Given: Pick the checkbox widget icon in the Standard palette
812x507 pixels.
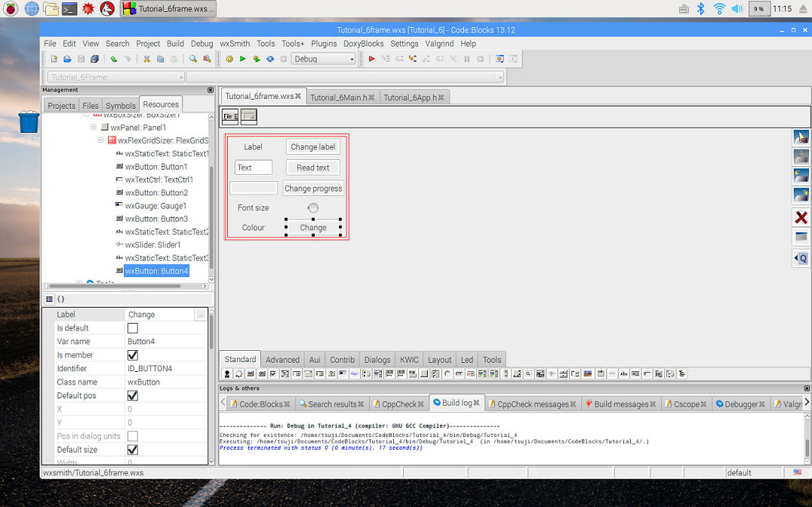Looking at the screenshot, I should tap(273, 374).
